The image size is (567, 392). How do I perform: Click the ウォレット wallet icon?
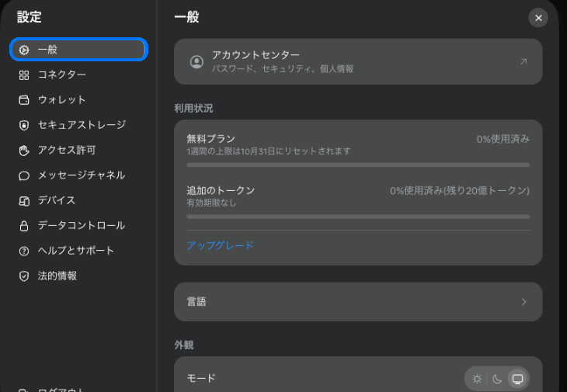click(24, 100)
